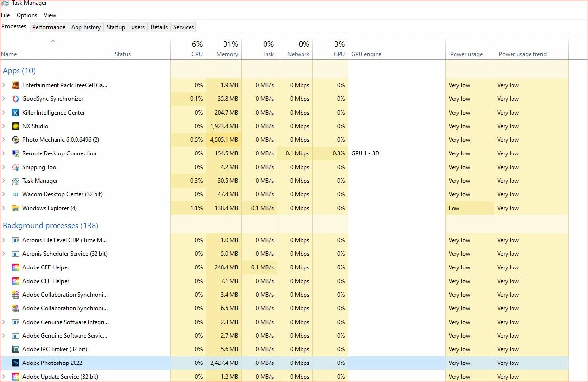Switch to the Startup tab

116,27
